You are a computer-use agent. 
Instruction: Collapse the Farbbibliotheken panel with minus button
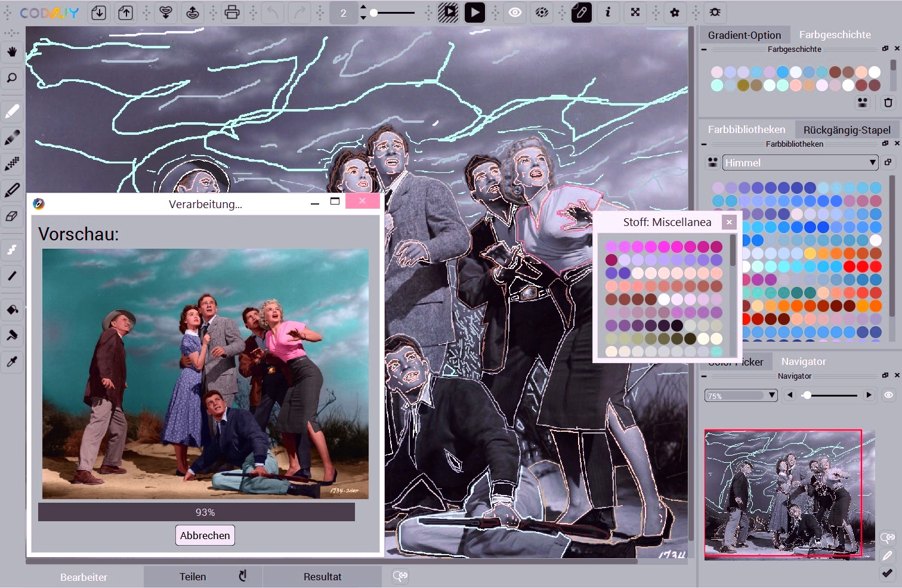(x=704, y=144)
